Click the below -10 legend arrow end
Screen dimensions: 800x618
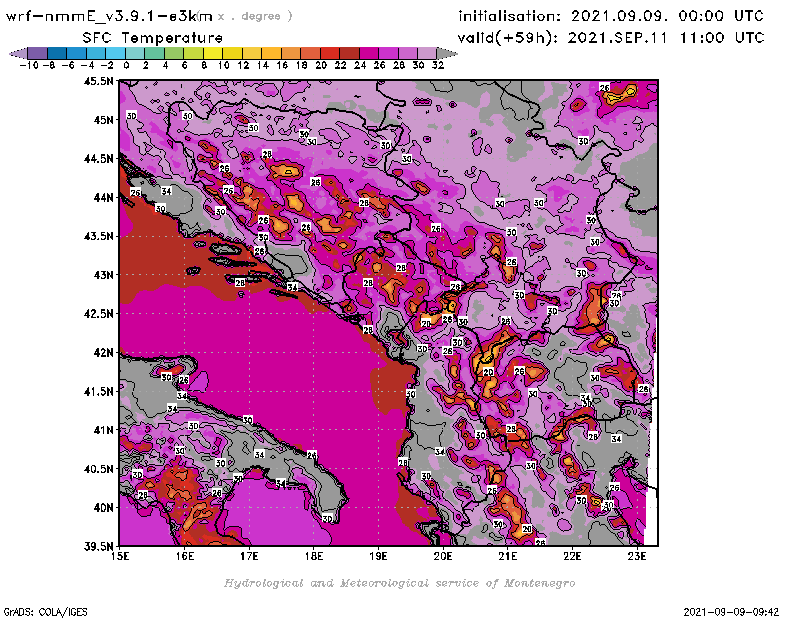click(x=18, y=53)
